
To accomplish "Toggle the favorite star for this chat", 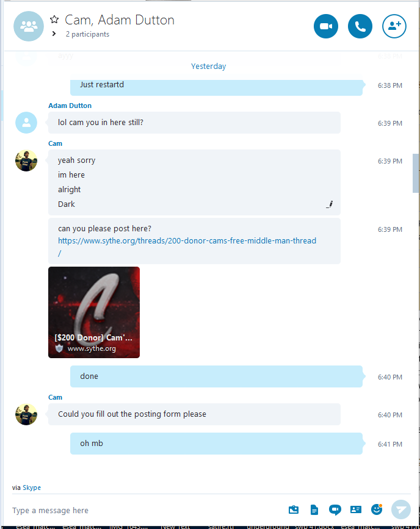I will pyautogui.click(x=54, y=20).
